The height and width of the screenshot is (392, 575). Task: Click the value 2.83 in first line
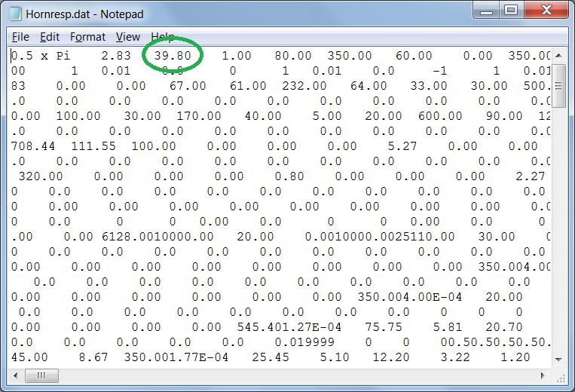click(116, 56)
